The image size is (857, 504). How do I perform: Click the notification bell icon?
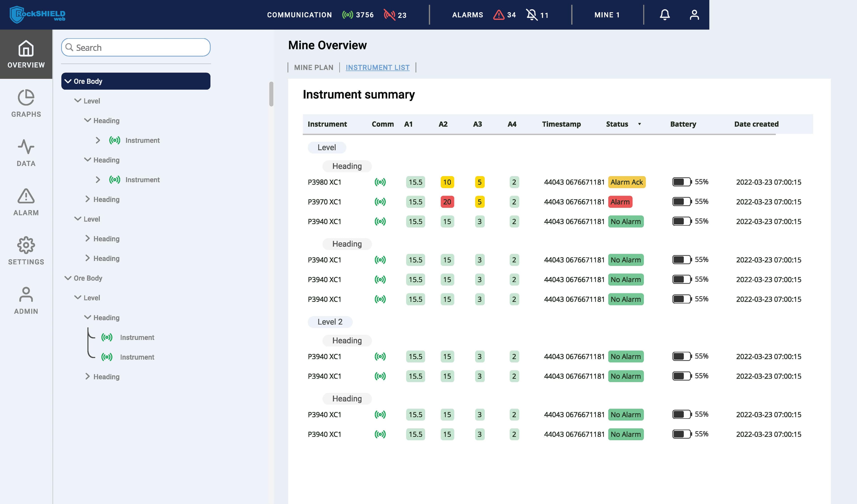point(665,14)
